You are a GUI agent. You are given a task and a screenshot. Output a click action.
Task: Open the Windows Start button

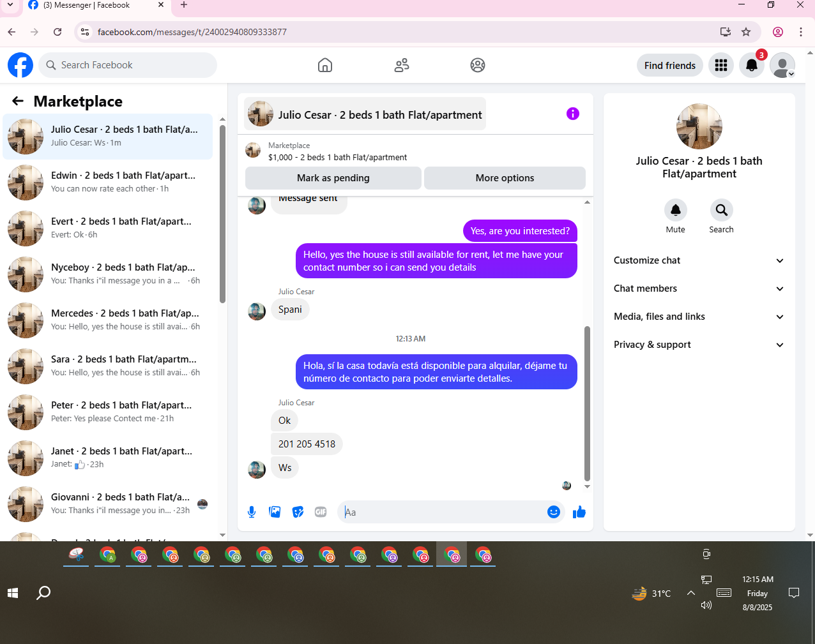pyautogui.click(x=13, y=593)
